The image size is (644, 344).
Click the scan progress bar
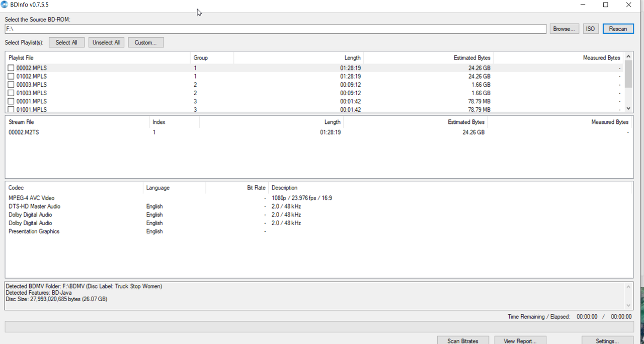pos(319,327)
